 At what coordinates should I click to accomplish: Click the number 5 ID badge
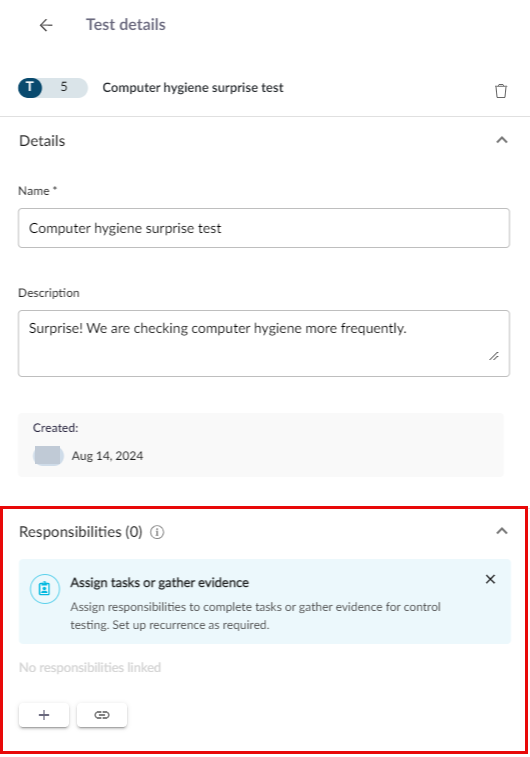click(x=64, y=87)
